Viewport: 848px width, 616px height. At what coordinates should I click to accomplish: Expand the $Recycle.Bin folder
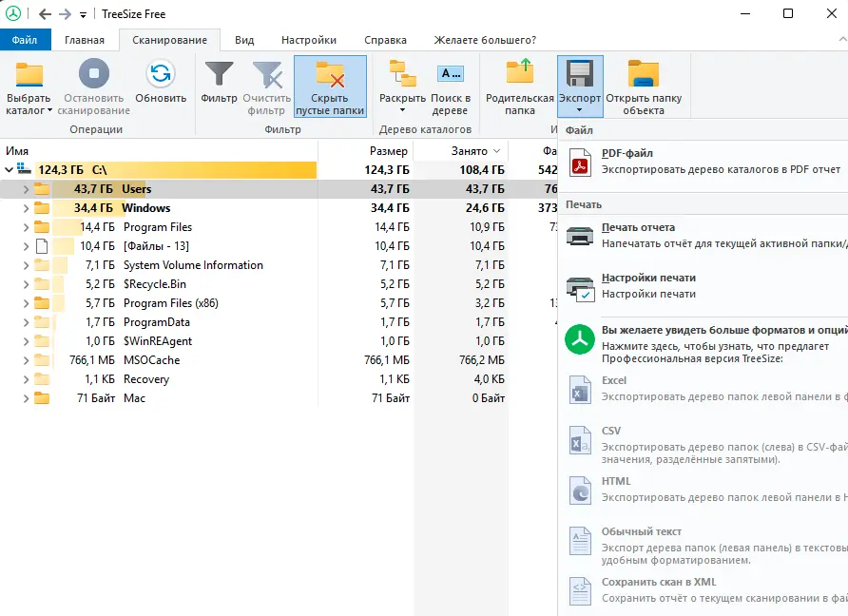tap(26, 284)
